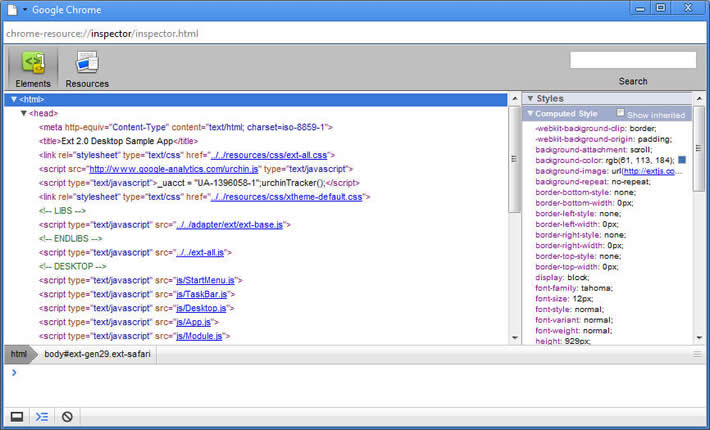Select the title Ext 2.0 Desktop row
Image resolution: width=710 pixels, height=430 pixels.
pyautogui.click(x=119, y=141)
